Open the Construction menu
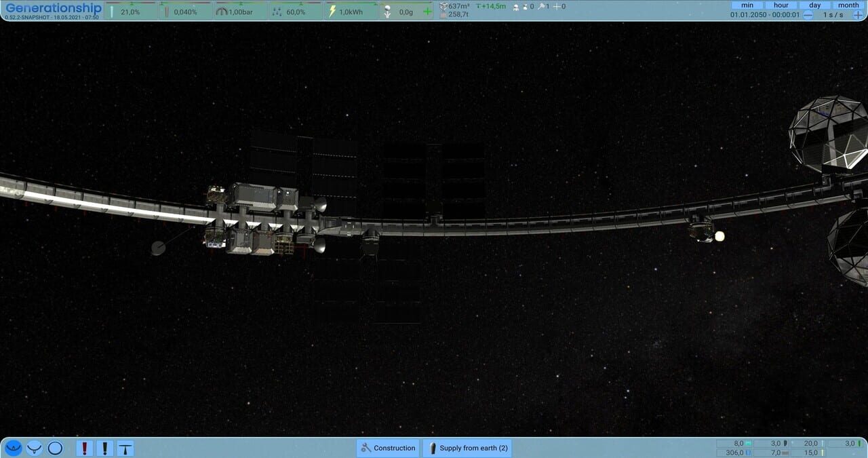 pyautogui.click(x=387, y=448)
